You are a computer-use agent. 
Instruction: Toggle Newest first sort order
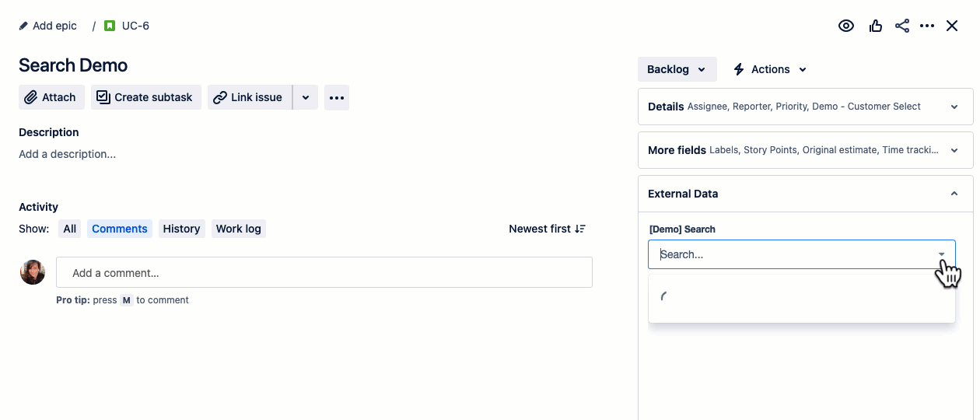tap(547, 229)
